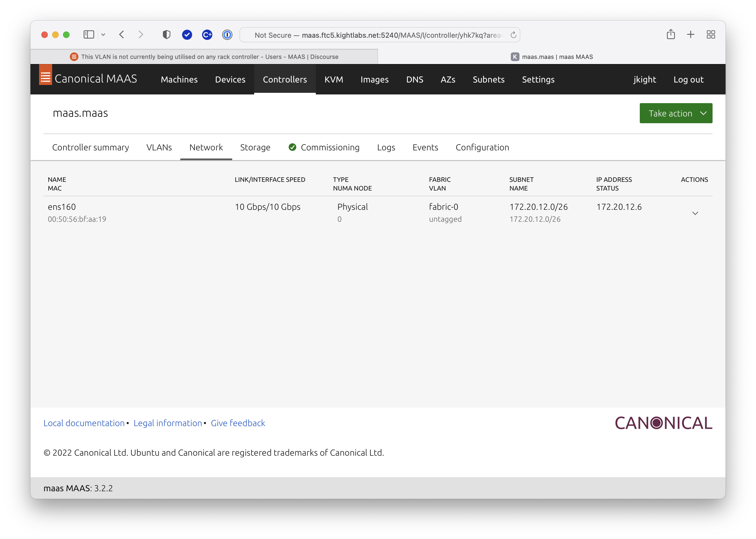Switch to the Commissioning tab
Viewport: 756px width, 539px height.
click(330, 147)
